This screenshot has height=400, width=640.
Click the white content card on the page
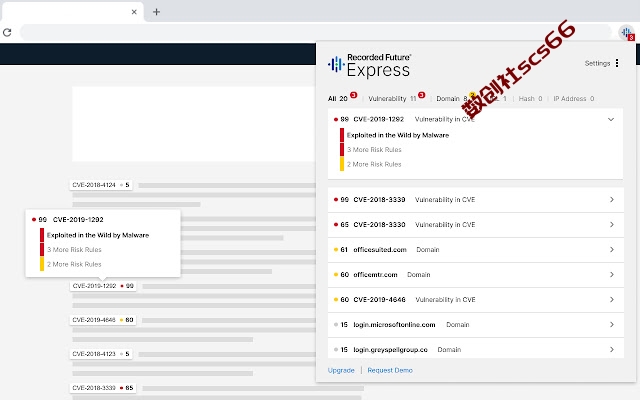194,124
